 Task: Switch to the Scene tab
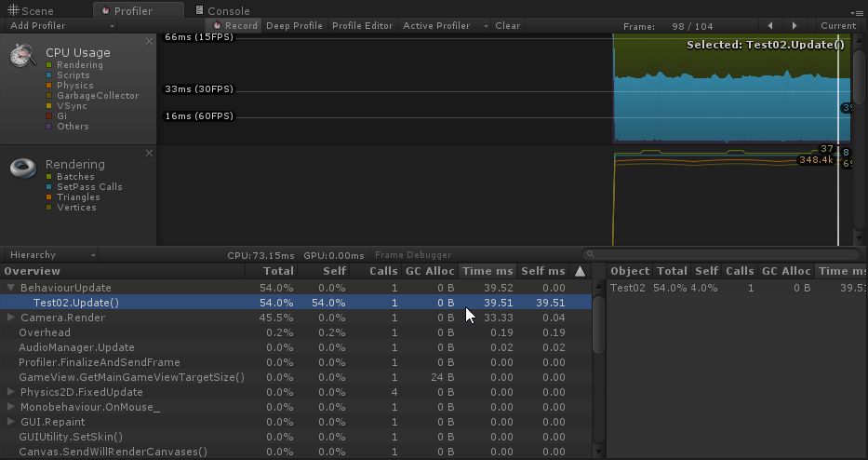pos(31,10)
